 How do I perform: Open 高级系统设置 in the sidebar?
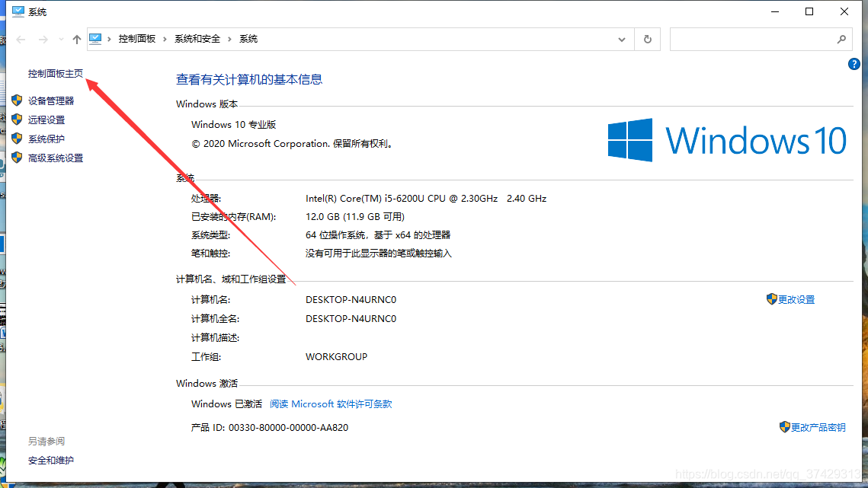[x=56, y=158]
